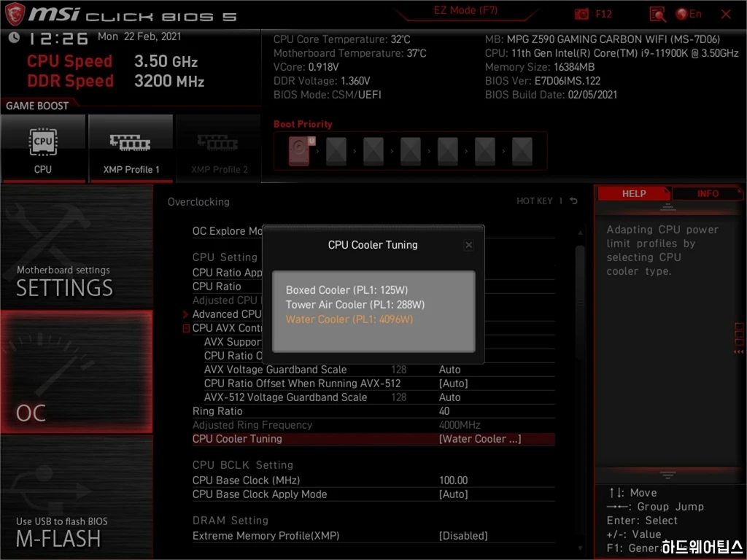Click the system time 12:26
Viewport: 747px width, 560px height.
(x=58, y=38)
